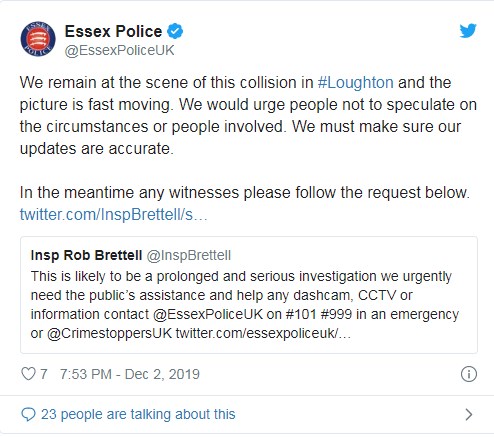Open @InspBrettell handle in quoted tweet
Screen dimensions: 494x437
tap(189, 255)
